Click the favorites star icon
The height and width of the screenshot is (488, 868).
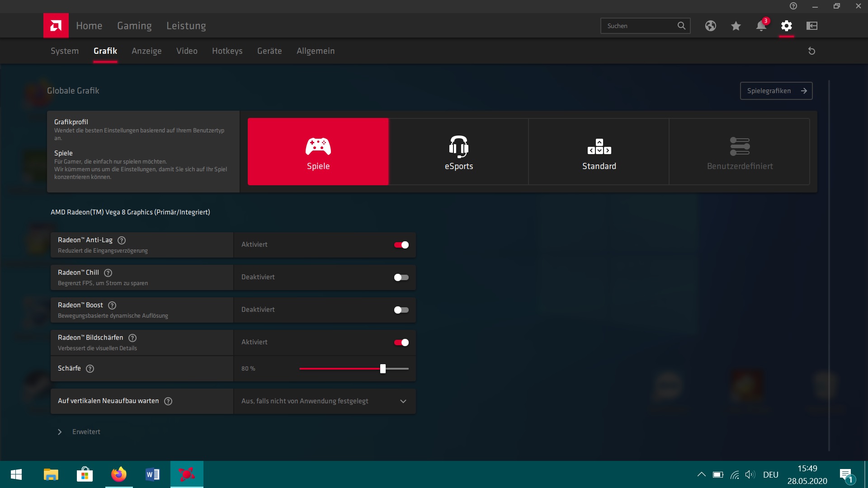coord(736,26)
